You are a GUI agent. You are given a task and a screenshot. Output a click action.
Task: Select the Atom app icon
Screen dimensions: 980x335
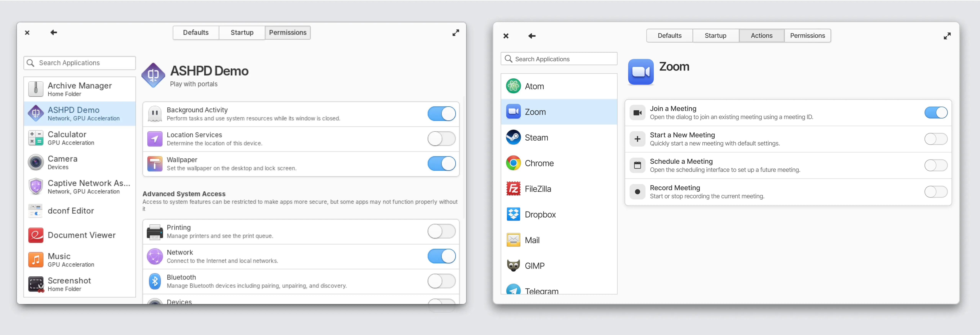coord(513,86)
